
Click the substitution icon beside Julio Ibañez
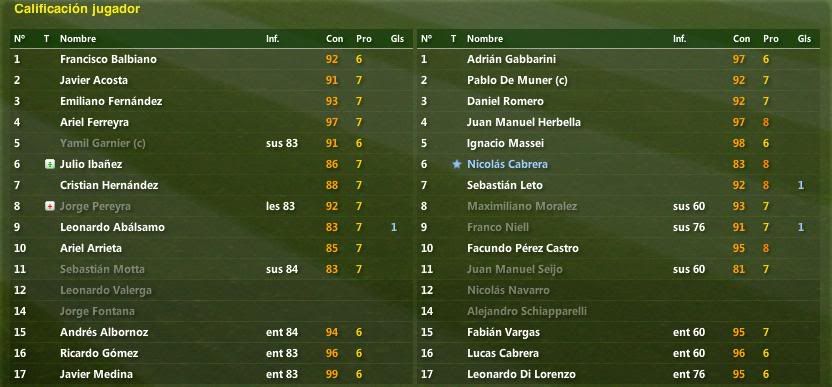49,165
